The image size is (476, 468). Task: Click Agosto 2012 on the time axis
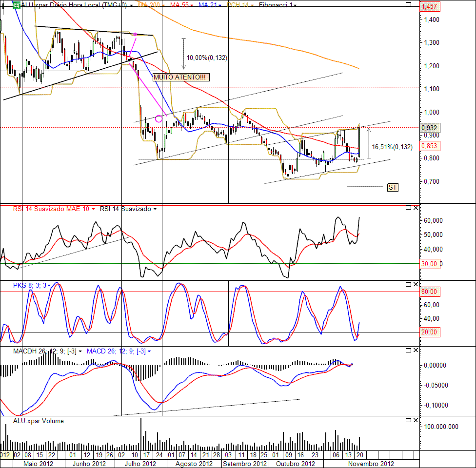(x=194, y=464)
